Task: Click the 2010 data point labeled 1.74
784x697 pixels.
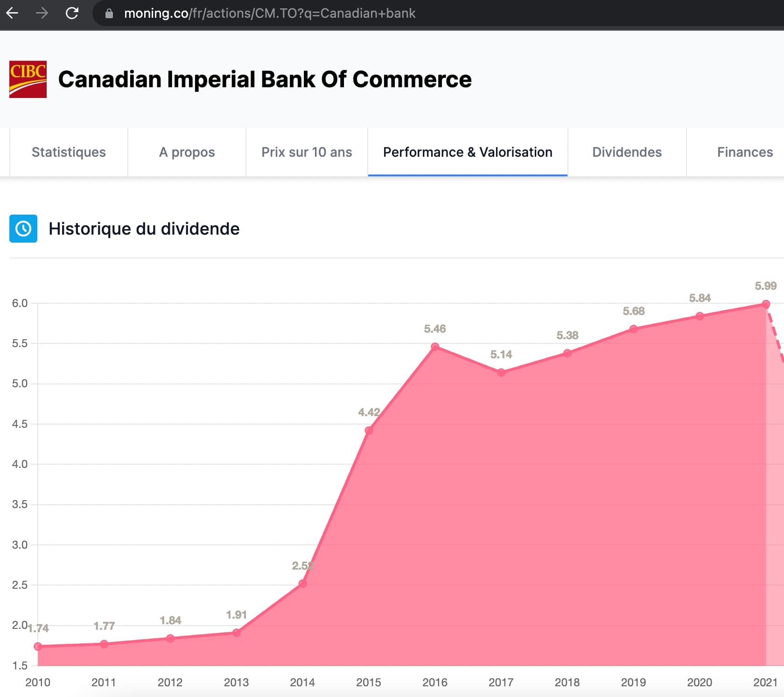Action: pos(38,646)
